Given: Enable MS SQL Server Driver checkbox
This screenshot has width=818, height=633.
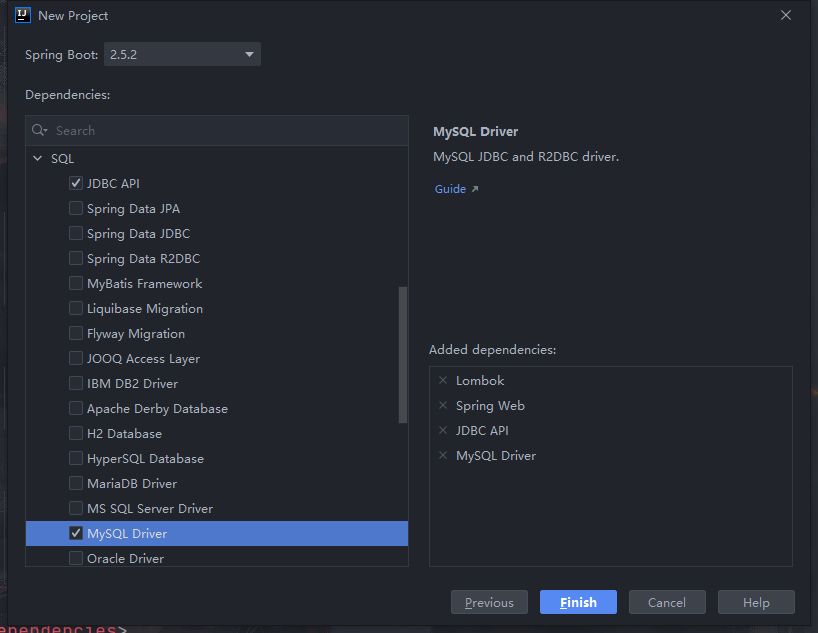Looking at the screenshot, I should [x=76, y=509].
